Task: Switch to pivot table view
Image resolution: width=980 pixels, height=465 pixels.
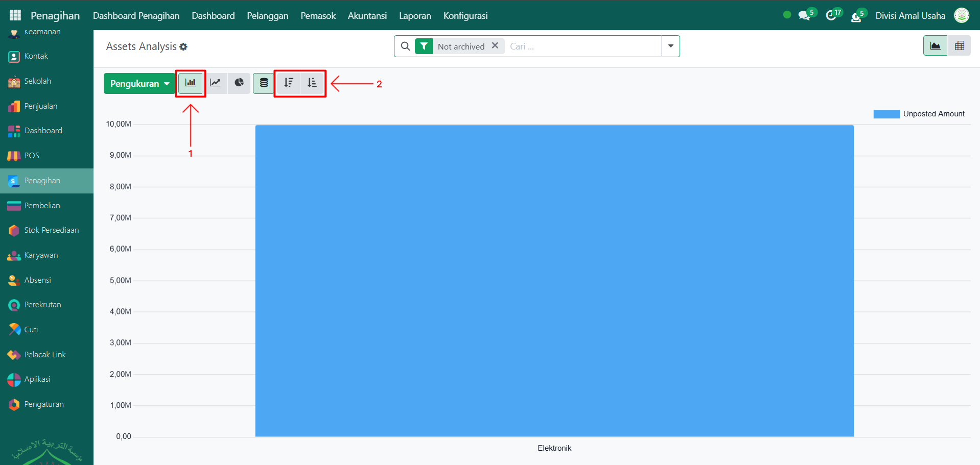Action: (x=959, y=46)
